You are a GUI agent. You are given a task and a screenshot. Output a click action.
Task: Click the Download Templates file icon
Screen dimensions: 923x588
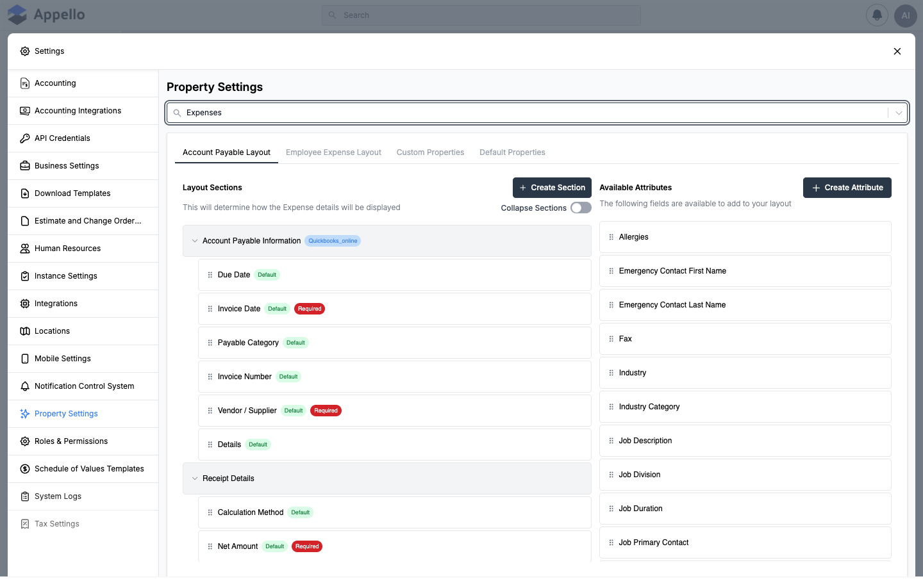point(25,193)
